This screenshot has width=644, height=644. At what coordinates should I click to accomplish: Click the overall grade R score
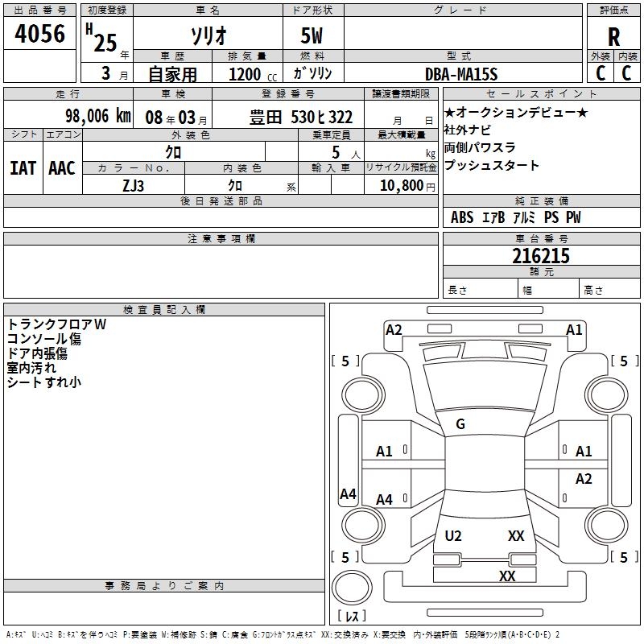(614, 37)
